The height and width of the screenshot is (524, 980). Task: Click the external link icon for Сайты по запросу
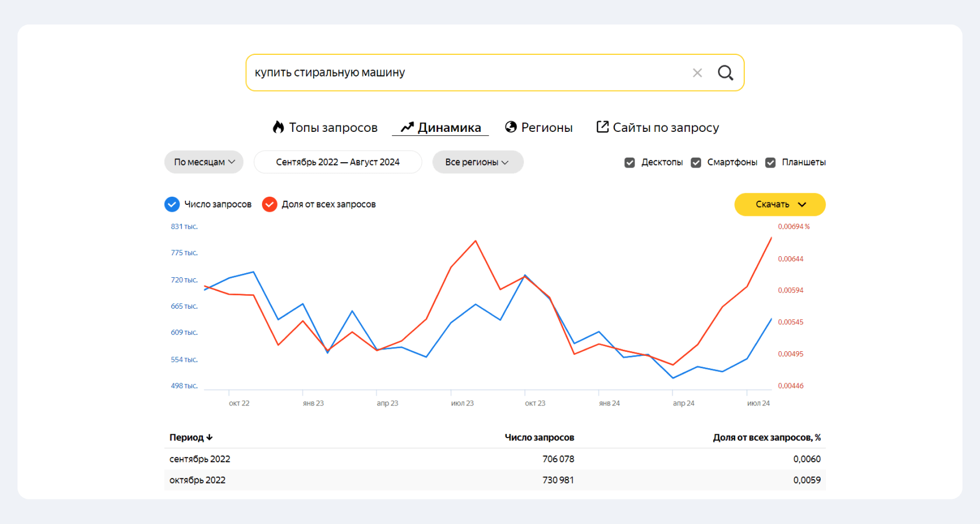(603, 127)
